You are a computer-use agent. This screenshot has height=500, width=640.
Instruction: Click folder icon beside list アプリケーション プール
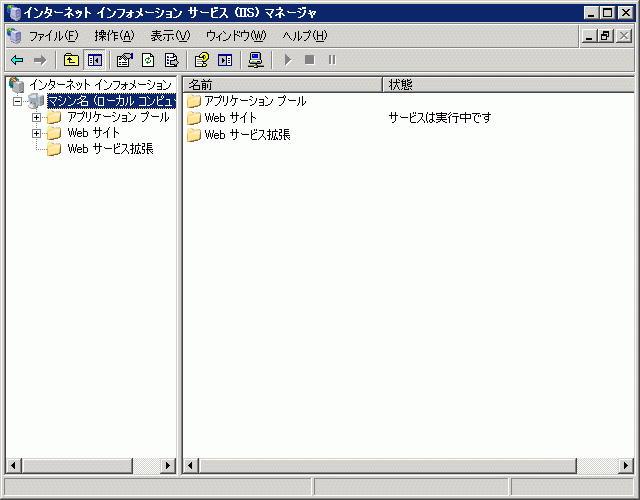point(194,101)
